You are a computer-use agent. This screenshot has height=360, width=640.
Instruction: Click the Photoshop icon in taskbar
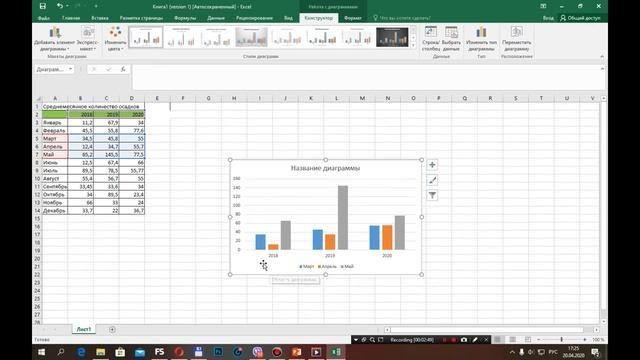click(218, 352)
